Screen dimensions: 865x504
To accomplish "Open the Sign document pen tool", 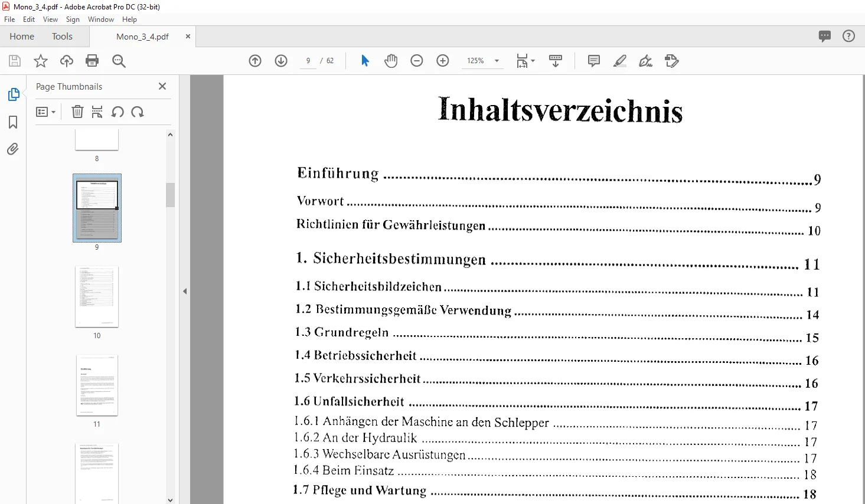I will click(646, 61).
